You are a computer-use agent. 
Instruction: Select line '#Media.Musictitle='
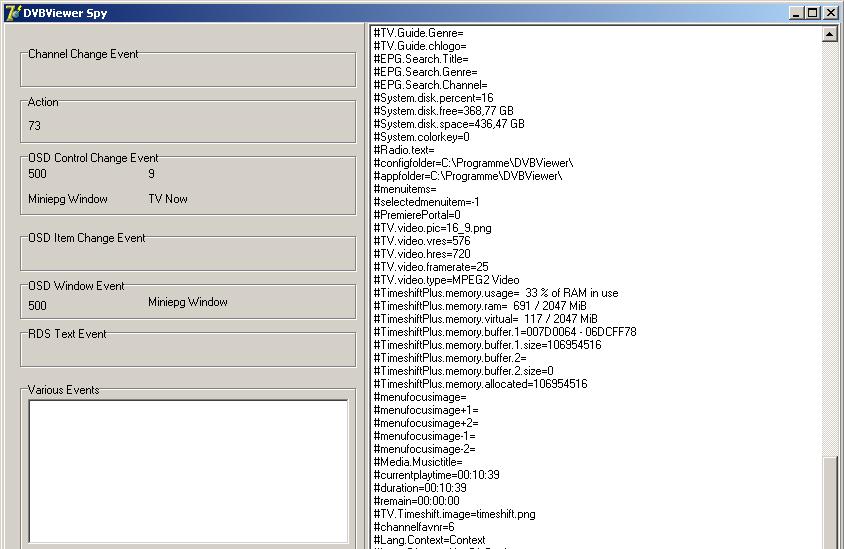click(418, 462)
